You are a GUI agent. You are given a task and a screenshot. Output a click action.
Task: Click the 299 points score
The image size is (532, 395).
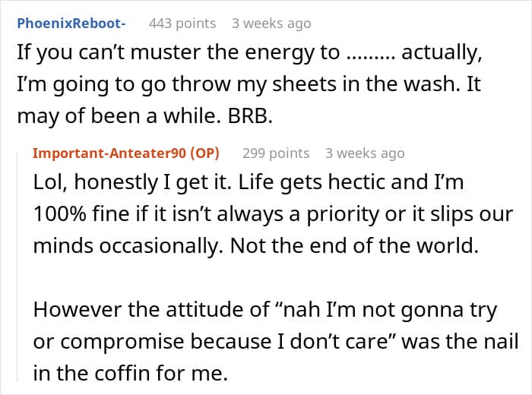point(276,153)
